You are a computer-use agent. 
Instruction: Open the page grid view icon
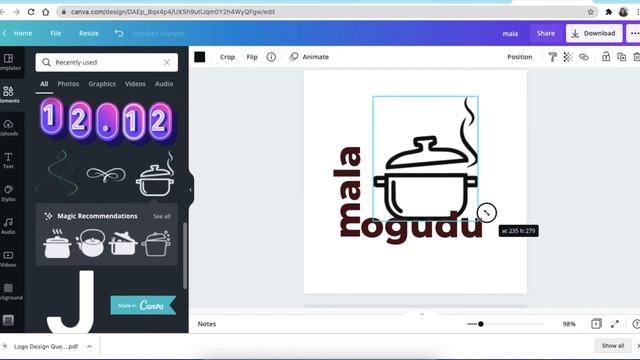[596, 324]
